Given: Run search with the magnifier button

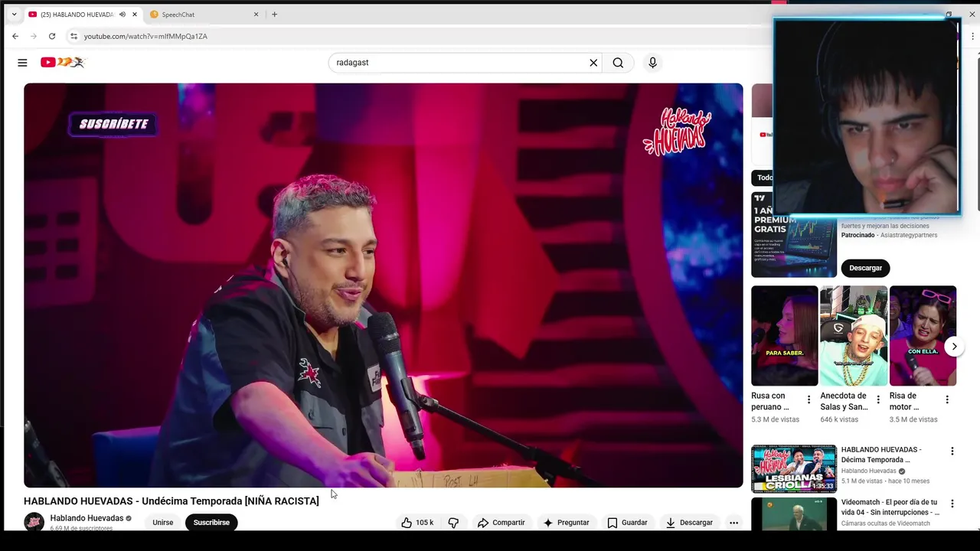Looking at the screenshot, I should (x=618, y=63).
